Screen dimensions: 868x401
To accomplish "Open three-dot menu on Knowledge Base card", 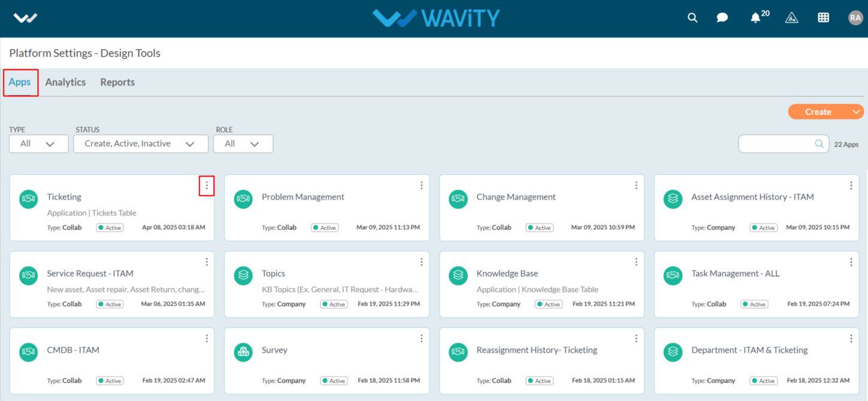I will 636,262.
